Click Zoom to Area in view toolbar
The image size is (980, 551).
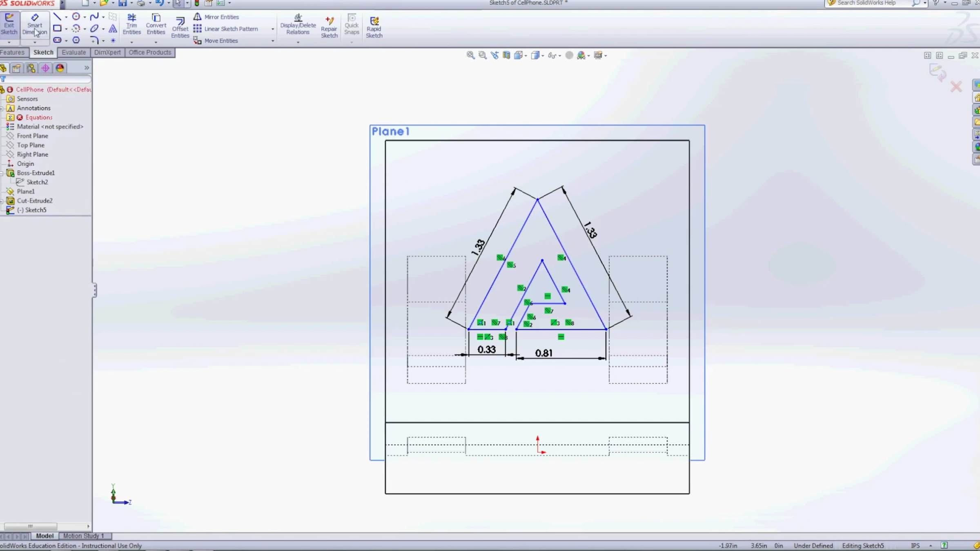click(482, 55)
